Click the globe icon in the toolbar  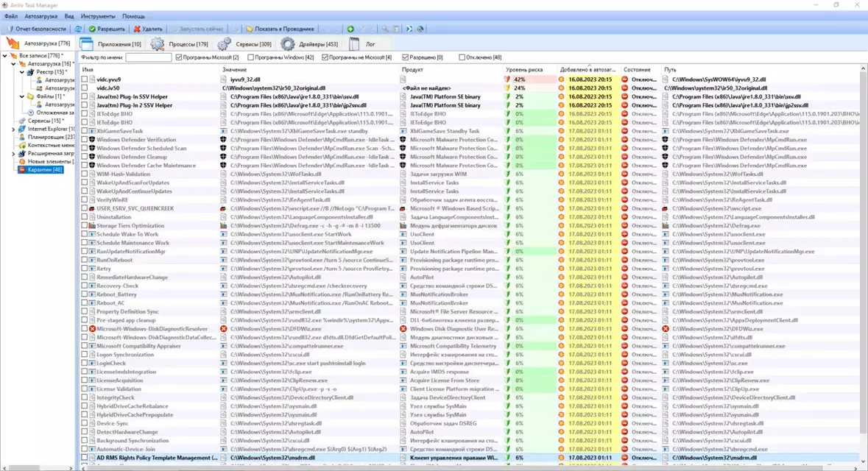tap(420, 29)
